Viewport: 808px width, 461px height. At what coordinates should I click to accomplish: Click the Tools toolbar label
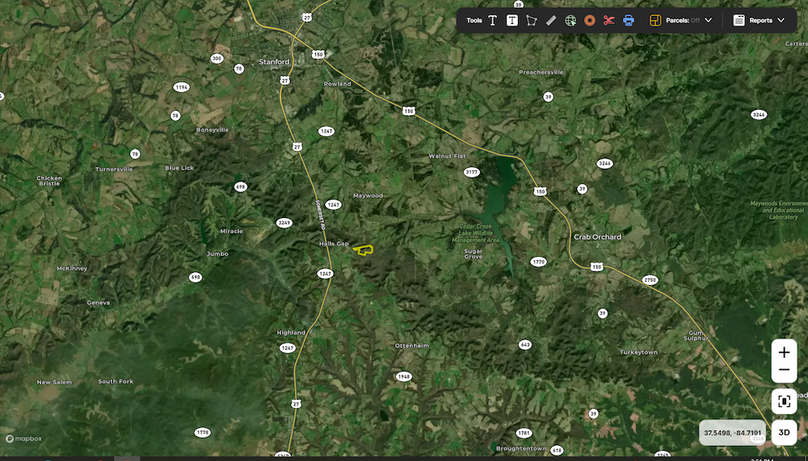[x=474, y=20]
